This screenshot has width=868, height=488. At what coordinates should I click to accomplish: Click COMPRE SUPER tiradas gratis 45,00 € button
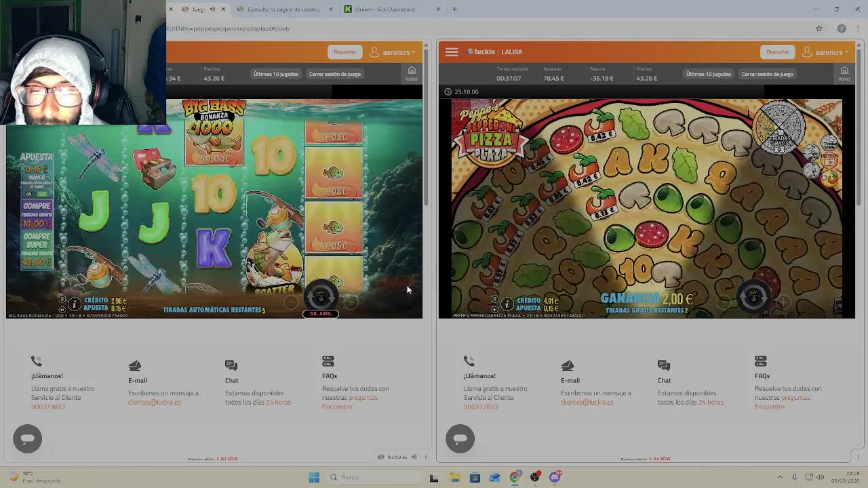point(37,249)
